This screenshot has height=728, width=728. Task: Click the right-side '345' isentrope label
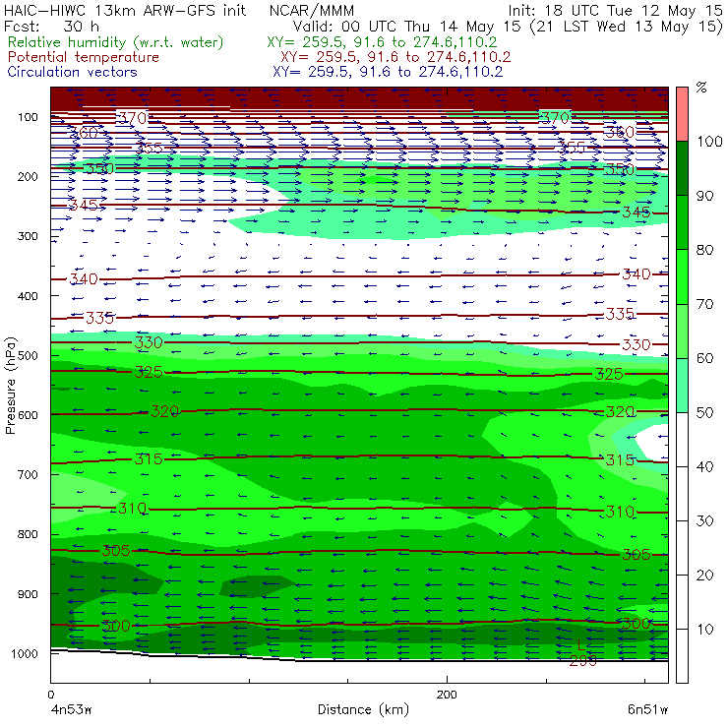637,212
